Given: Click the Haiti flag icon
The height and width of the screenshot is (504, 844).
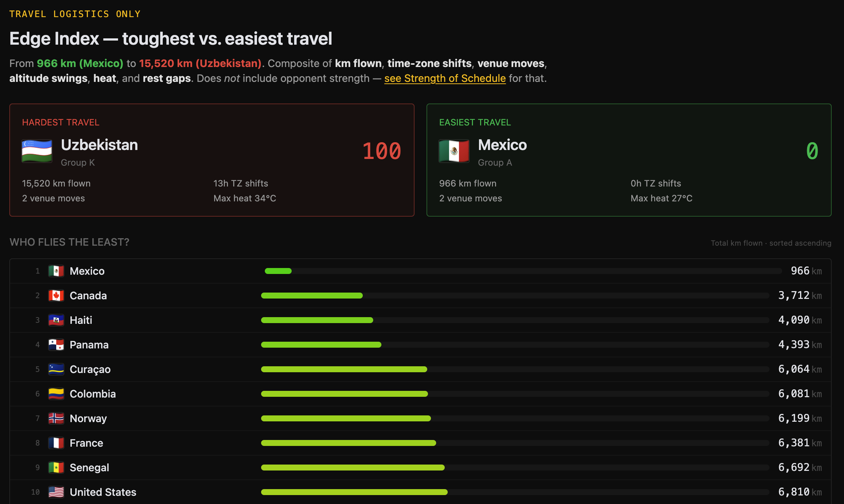Looking at the screenshot, I should [56, 320].
